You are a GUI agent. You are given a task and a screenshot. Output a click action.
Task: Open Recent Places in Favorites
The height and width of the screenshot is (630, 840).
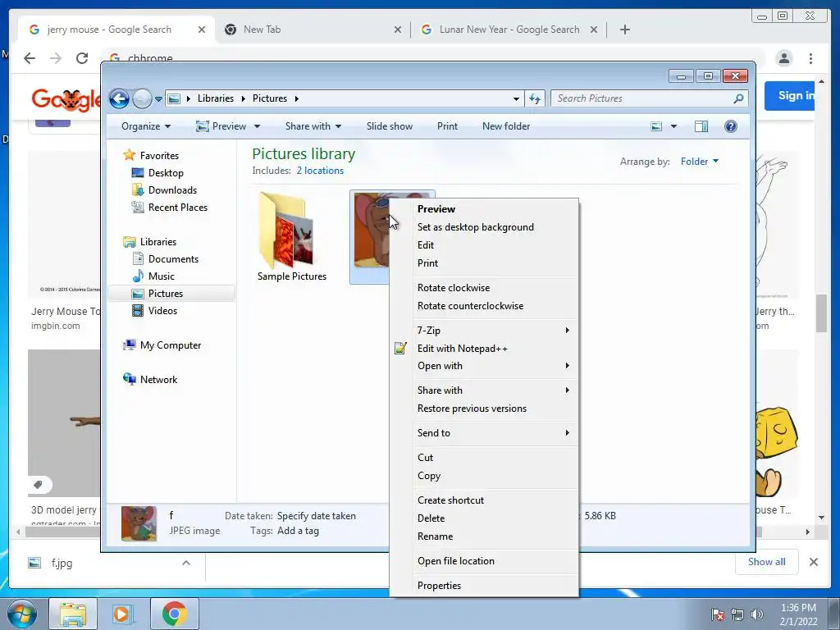coord(178,208)
